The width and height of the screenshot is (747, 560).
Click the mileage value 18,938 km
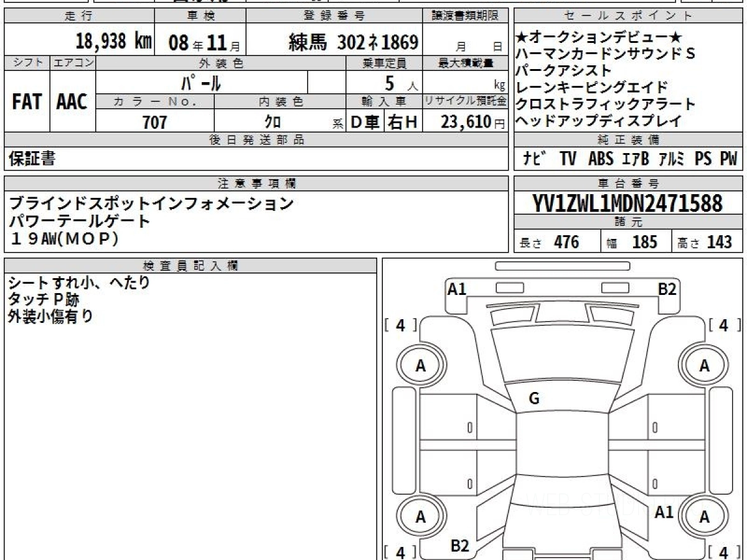[x=114, y=42]
